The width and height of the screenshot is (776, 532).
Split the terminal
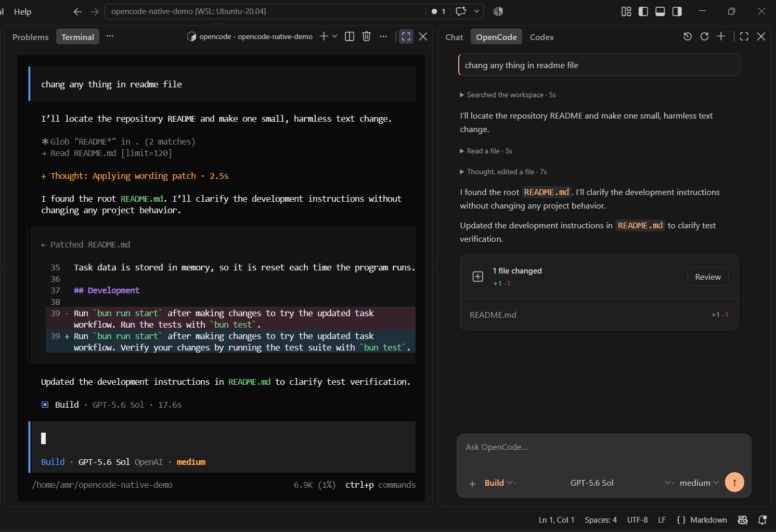350,36
